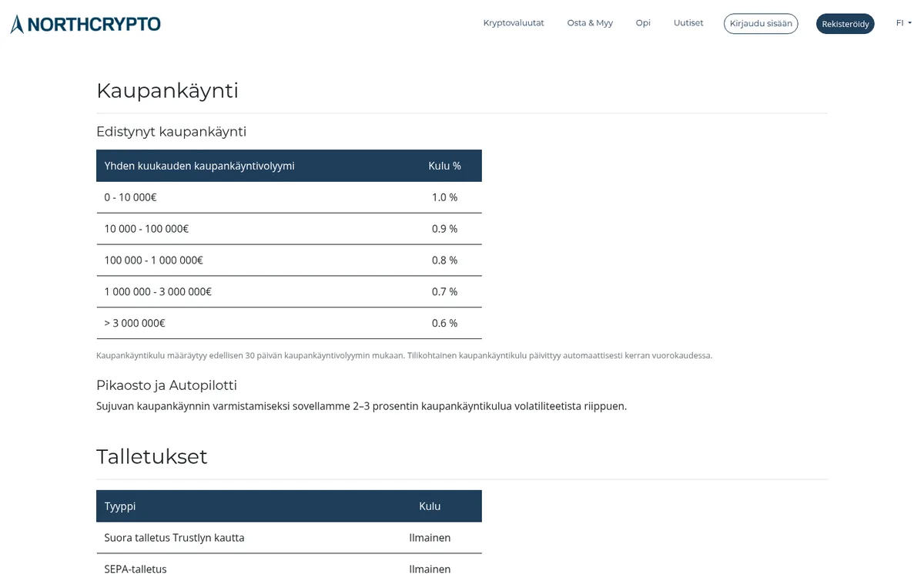Select Ilmainen value for Trustly deposit
Viewport: 924px width, 578px height.
tap(430, 538)
